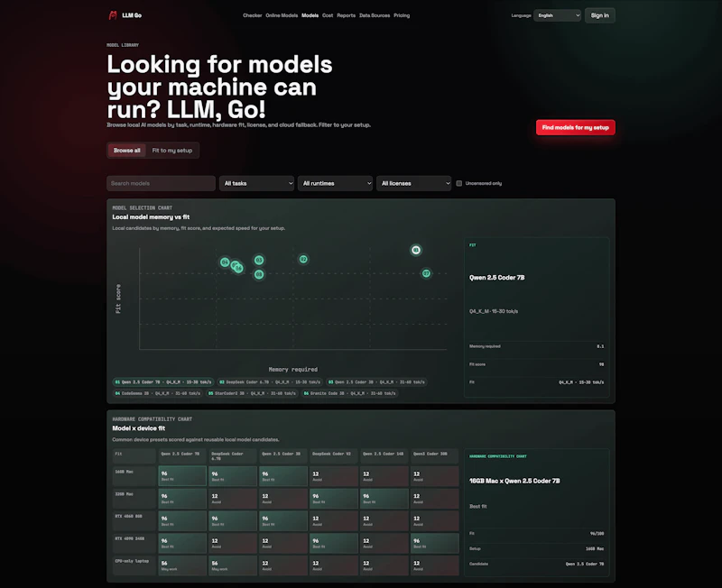Click the Sign in button
Image resolution: width=722 pixels, height=588 pixels.
pyautogui.click(x=599, y=15)
